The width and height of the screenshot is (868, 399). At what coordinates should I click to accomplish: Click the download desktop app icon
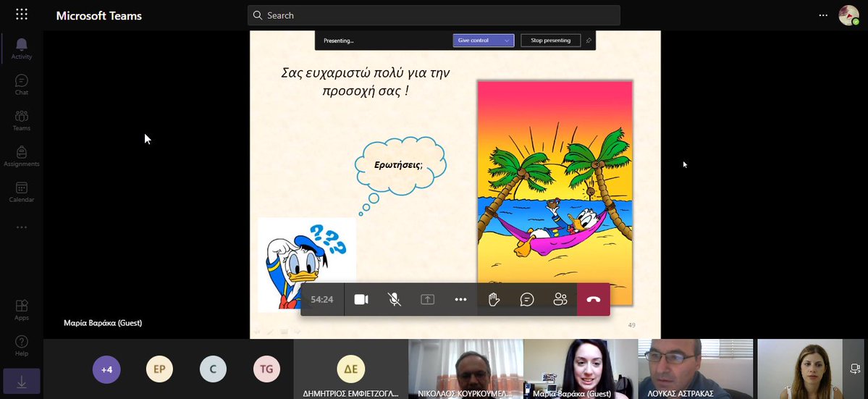tap(22, 382)
